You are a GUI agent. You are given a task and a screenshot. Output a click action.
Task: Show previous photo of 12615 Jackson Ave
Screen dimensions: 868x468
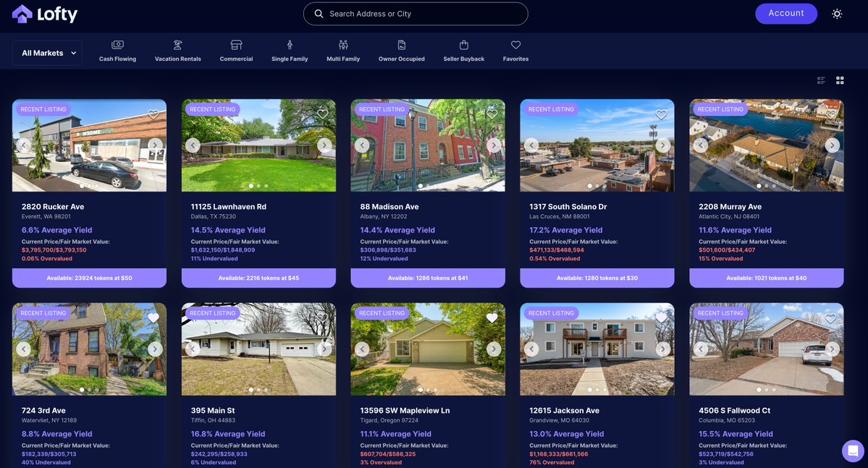click(x=531, y=349)
